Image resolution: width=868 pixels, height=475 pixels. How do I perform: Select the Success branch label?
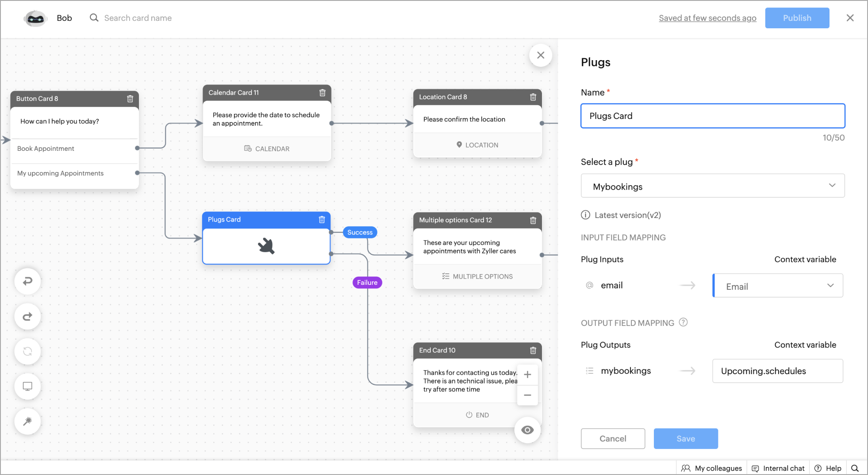(360, 232)
